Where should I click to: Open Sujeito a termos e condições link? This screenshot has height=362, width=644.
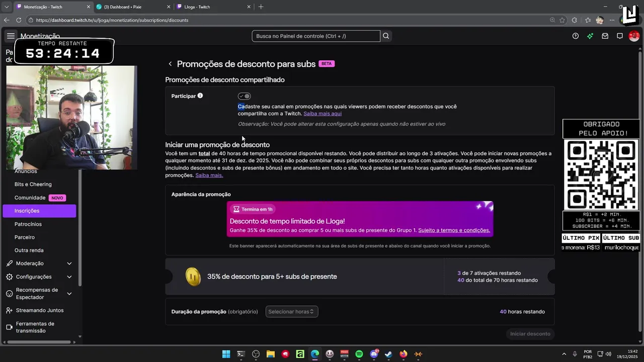454,230
